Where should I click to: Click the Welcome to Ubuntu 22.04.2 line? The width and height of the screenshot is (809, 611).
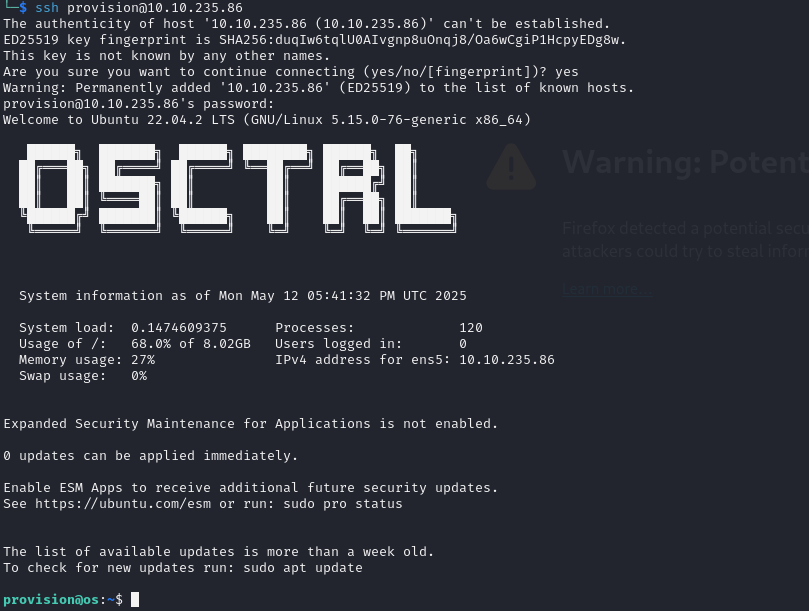point(267,120)
